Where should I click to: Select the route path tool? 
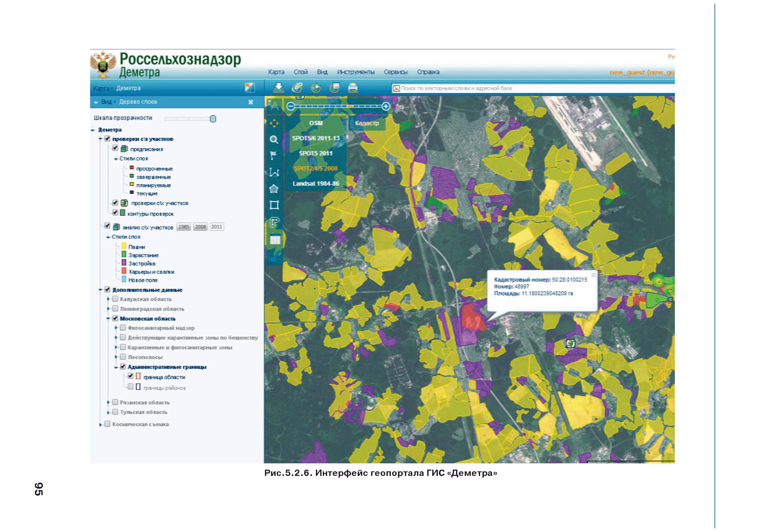coord(274,222)
